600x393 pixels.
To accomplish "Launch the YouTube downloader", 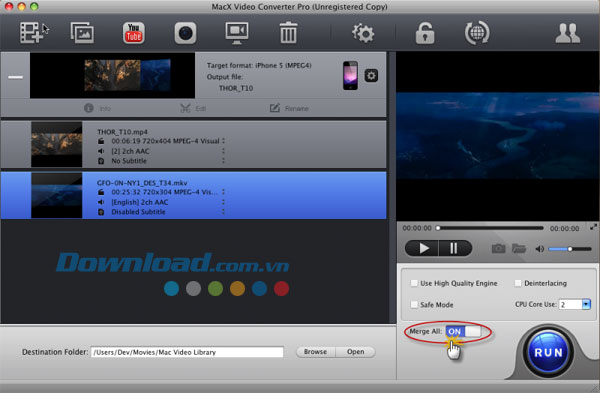I will pos(134,33).
